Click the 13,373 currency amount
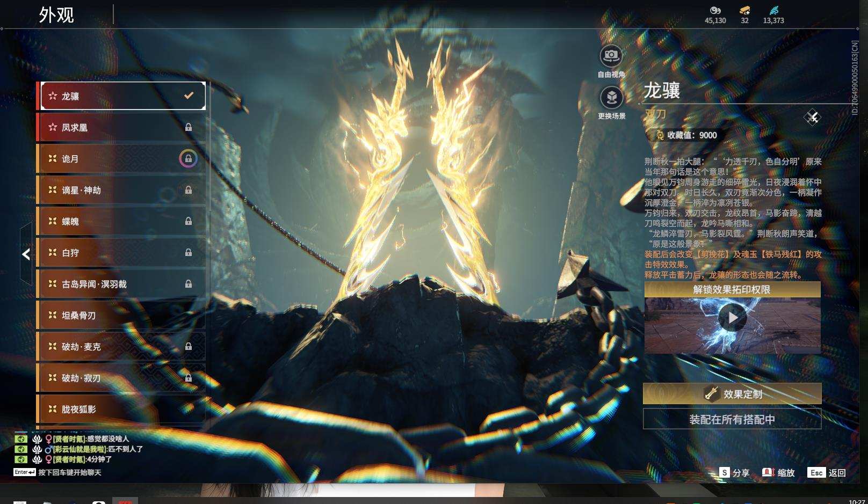Screen dimensions: 868x504 [x=773, y=20]
